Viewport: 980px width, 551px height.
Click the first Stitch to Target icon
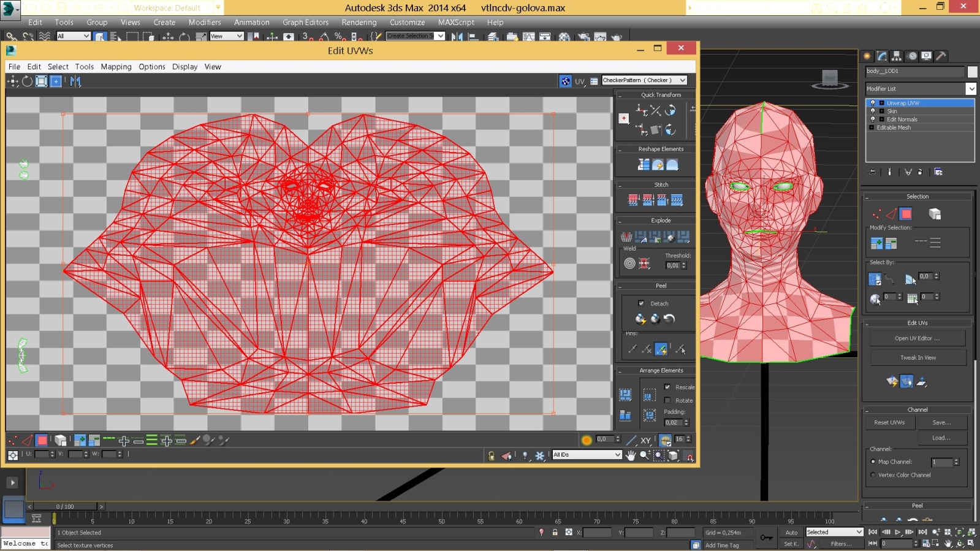633,200
